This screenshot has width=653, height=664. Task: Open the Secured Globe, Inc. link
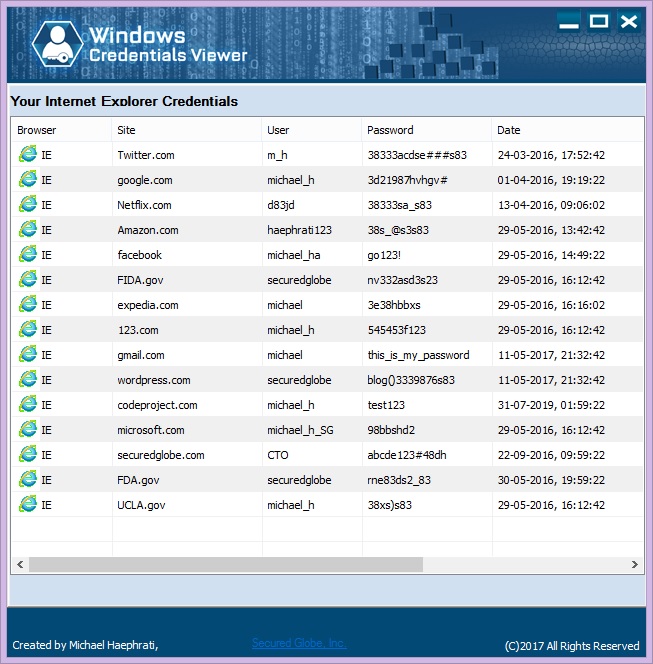point(299,643)
